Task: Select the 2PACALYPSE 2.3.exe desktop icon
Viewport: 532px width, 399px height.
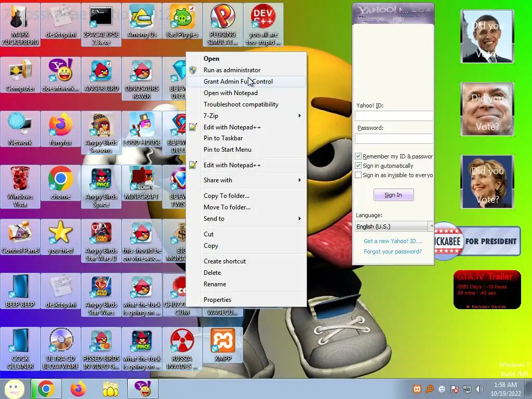Action: pos(101,24)
